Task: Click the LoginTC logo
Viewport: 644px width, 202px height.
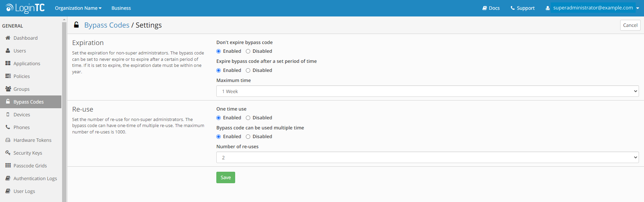Action: 25,8
